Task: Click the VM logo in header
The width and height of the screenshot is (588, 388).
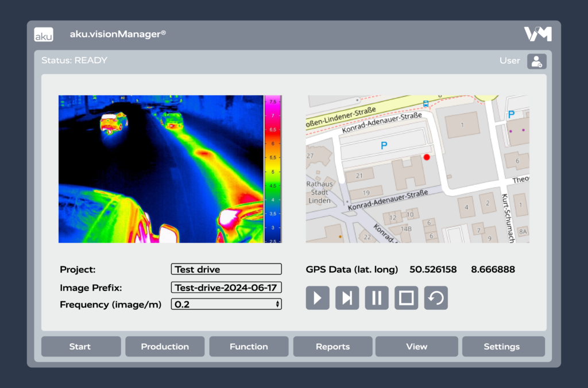Action: pos(537,34)
